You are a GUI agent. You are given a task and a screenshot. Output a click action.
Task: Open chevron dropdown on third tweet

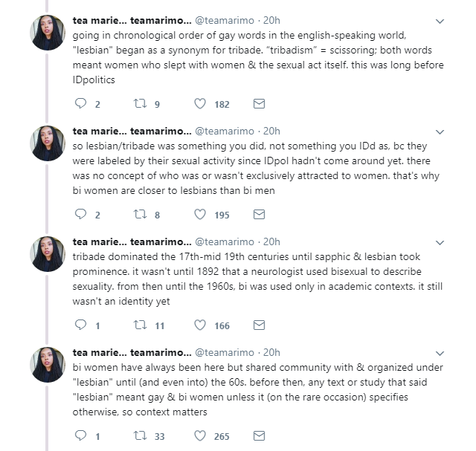440,242
